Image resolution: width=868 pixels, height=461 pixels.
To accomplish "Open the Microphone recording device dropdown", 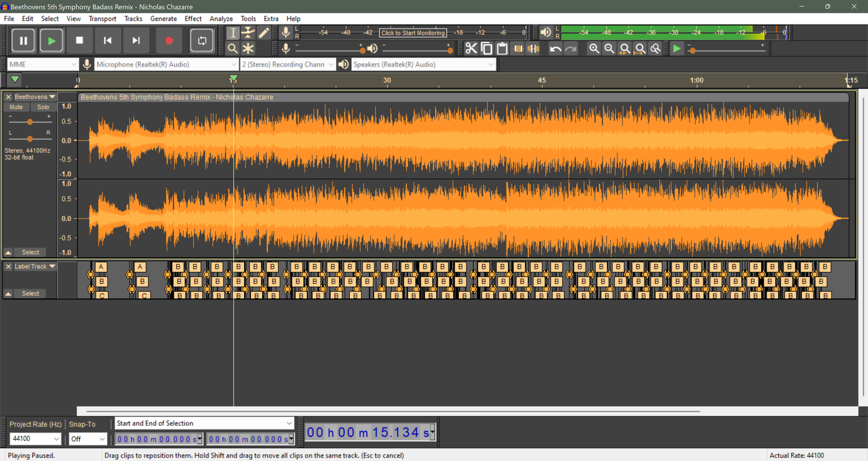I will [167, 65].
